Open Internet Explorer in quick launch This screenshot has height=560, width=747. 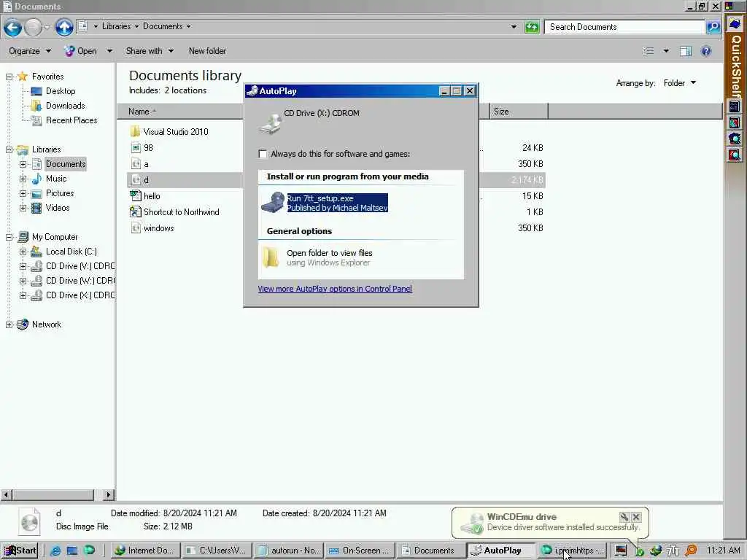coord(55,551)
